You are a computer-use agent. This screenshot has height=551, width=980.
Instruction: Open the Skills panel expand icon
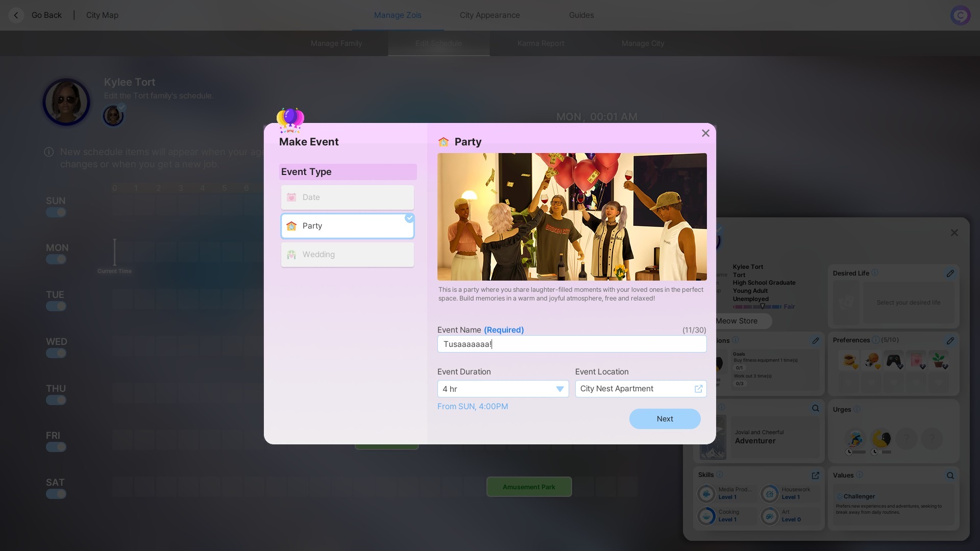(x=815, y=475)
